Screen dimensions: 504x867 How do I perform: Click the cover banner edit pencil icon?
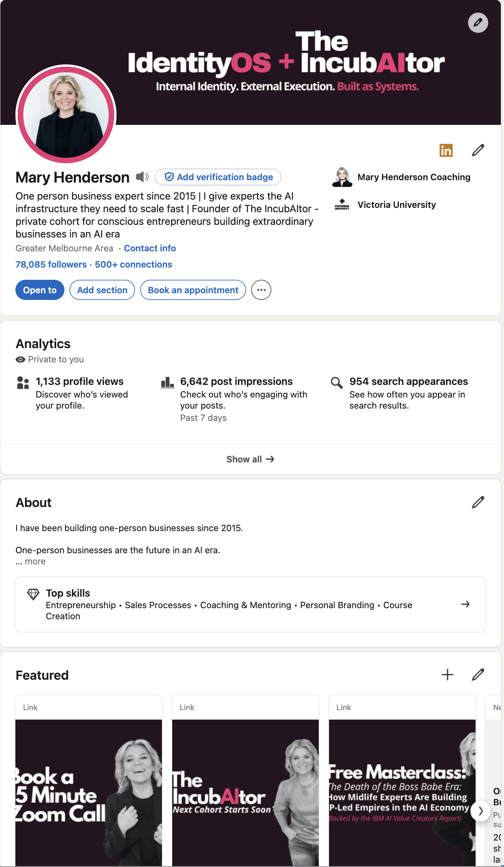(478, 23)
